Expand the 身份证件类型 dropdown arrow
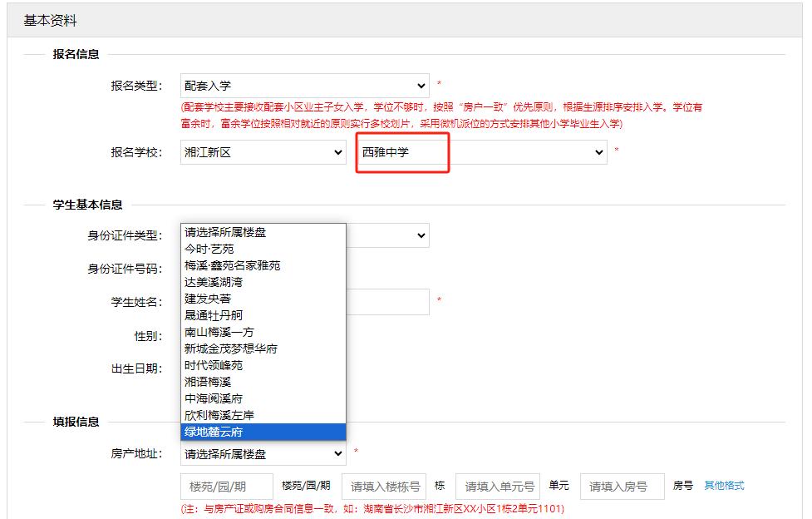The height and width of the screenshot is (519, 812). click(421, 235)
